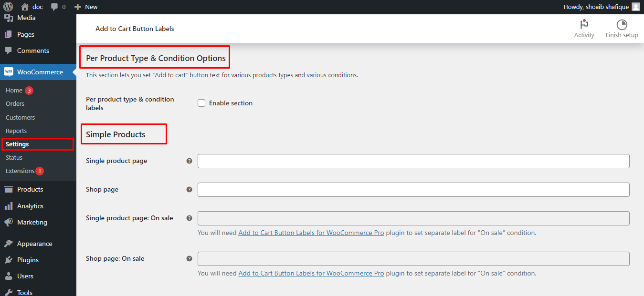
Task: Click help icon for Shop page
Action: (x=189, y=190)
